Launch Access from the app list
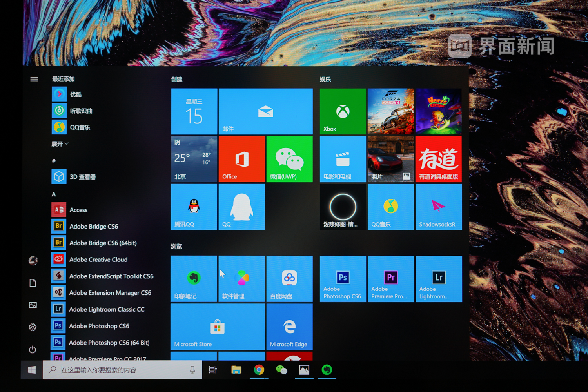Screen dimensions: 588x392 tap(69, 210)
